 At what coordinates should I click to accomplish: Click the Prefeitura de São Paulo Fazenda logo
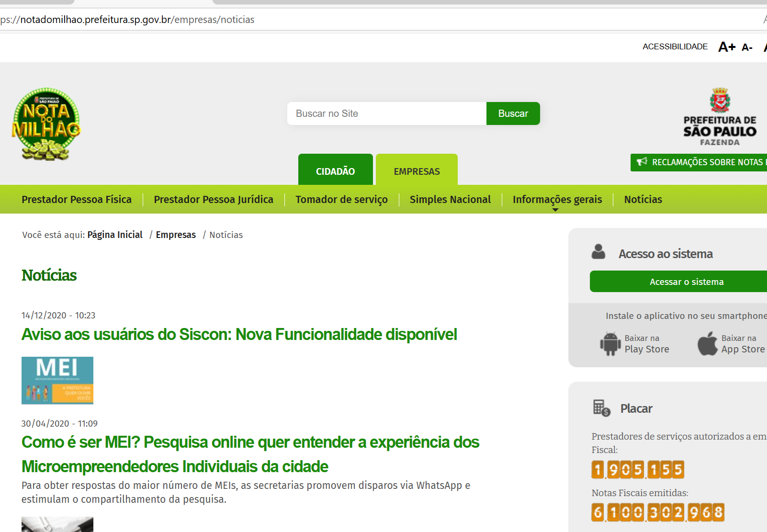click(x=720, y=117)
